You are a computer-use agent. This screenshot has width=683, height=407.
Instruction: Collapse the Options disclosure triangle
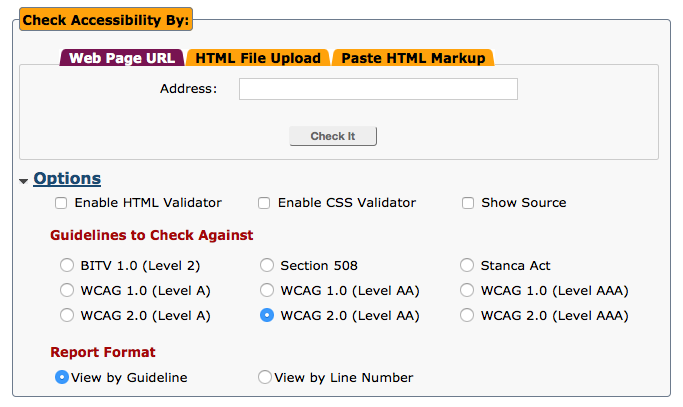[x=23, y=181]
